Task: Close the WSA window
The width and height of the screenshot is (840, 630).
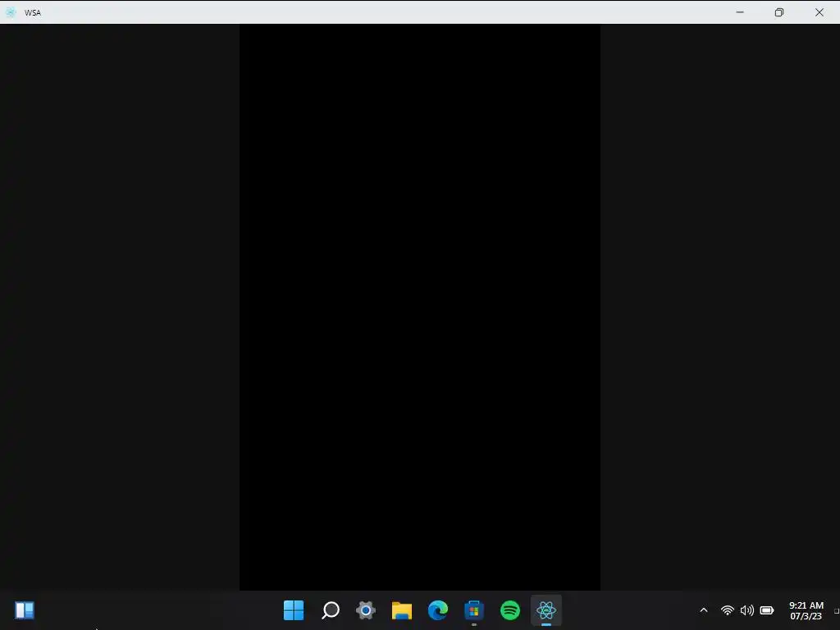Action: click(819, 12)
